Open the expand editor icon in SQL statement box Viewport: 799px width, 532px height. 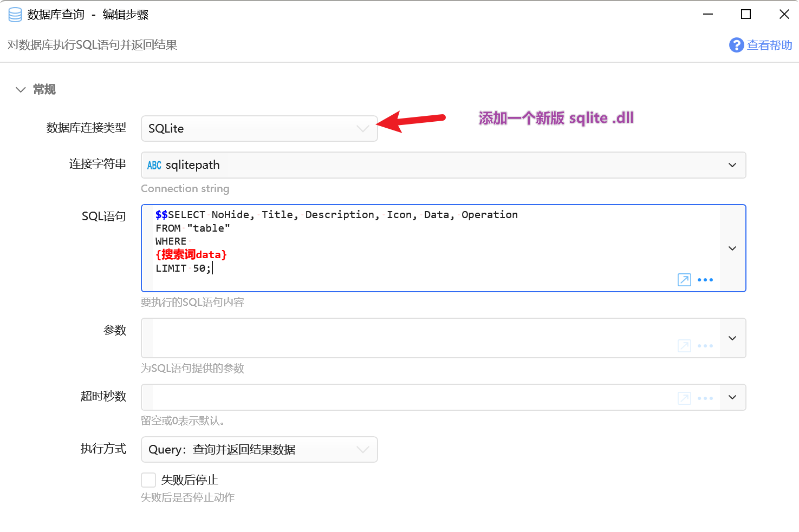pos(684,280)
